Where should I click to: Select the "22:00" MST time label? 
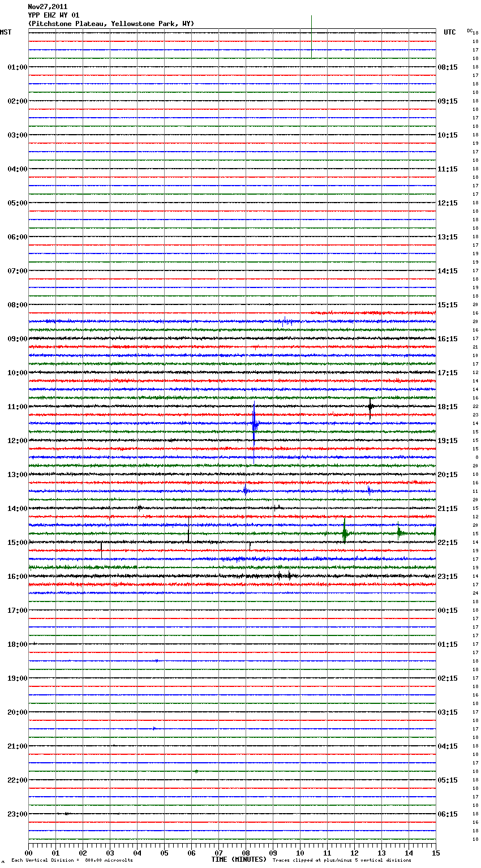tap(17, 780)
